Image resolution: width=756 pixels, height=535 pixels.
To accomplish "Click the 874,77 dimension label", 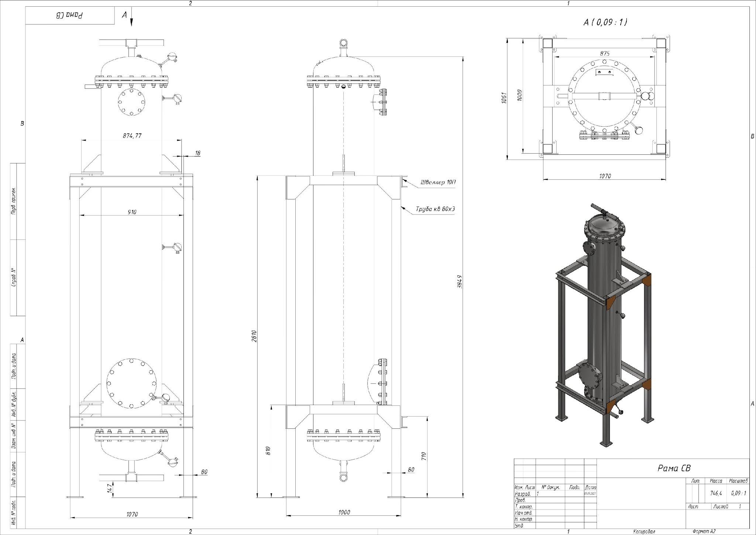I will tap(132, 136).
